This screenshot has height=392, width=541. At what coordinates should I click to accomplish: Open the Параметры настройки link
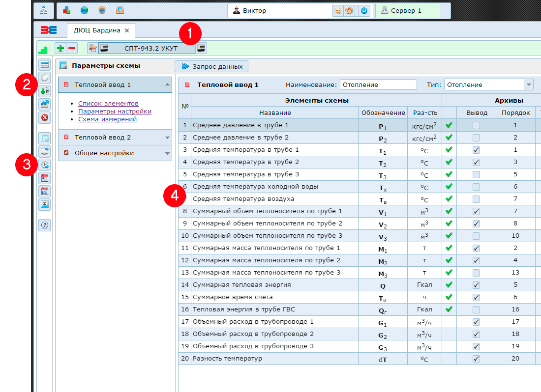(115, 112)
